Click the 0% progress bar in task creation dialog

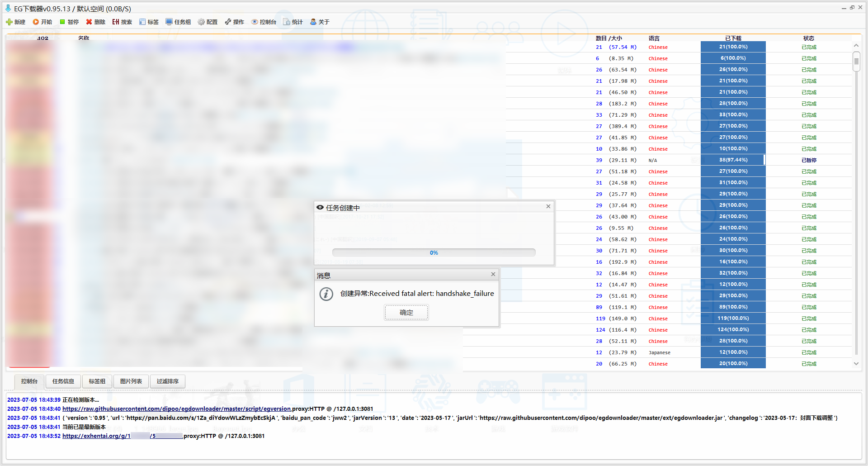coord(434,252)
